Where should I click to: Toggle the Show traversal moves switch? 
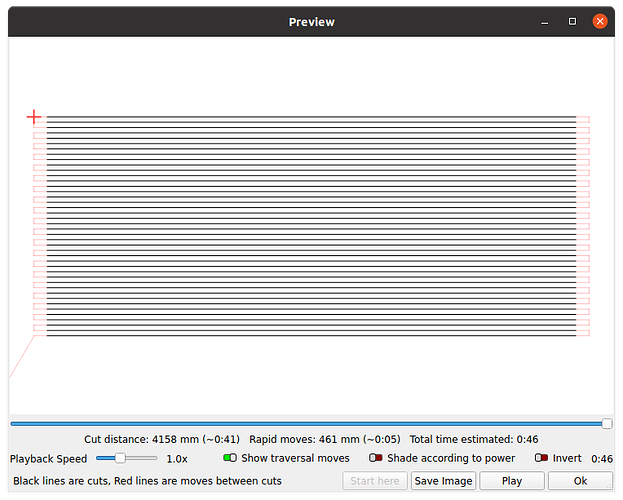click(230, 458)
